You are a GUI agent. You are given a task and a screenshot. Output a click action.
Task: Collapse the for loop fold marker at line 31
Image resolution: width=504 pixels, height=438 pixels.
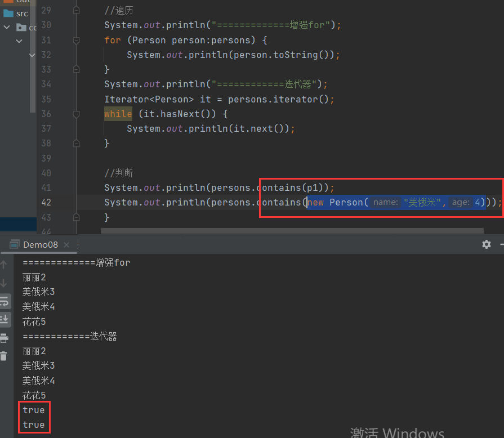pyautogui.click(x=76, y=40)
